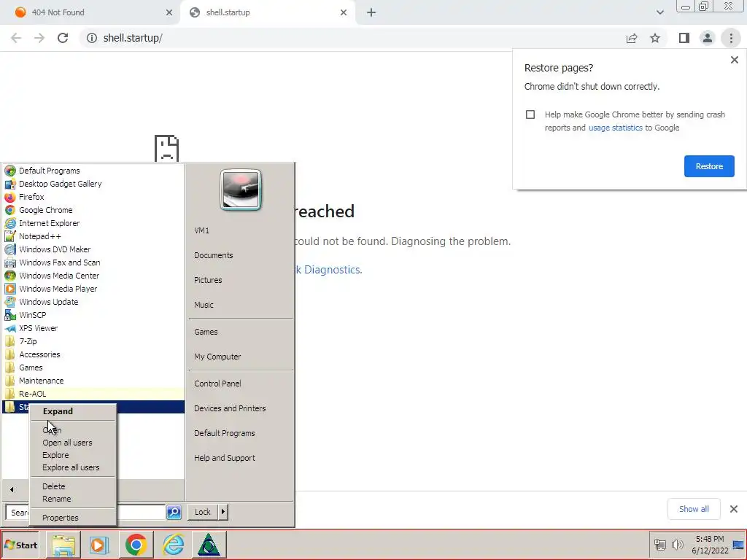Viewport: 747px width, 560px height.
Task: Dismiss the Restore pages popup
Action: pos(734,60)
